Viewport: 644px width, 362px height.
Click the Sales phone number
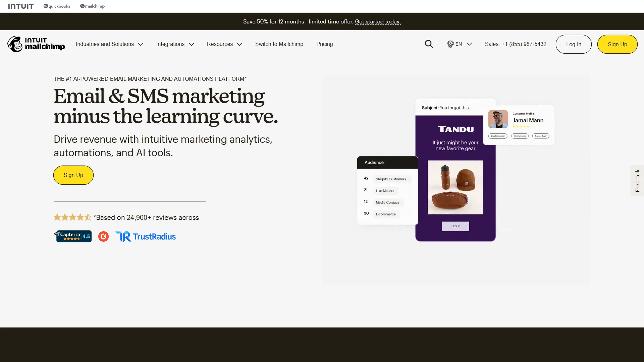(516, 44)
